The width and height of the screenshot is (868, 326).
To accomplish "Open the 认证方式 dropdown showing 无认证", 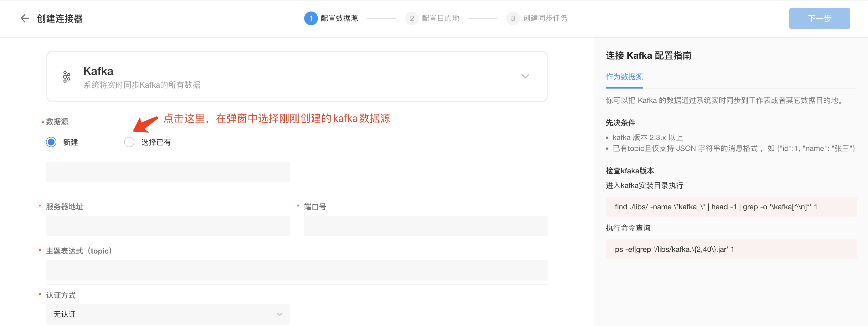I will pyautogui.click(x=168, y=314).
